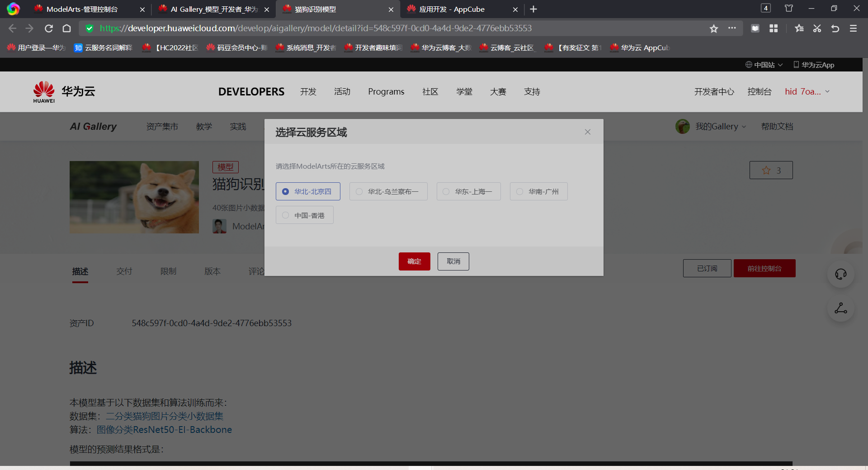Open the address bar three-dot menu

pyautogui.click(x=732, y=28)
